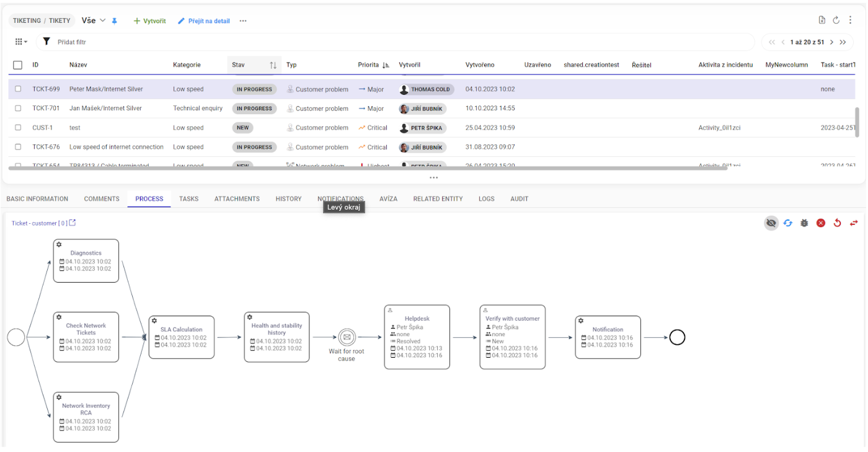Select the checkbox for the CUST-1 row
Screen dimensions: 868x452
[18, 128]
